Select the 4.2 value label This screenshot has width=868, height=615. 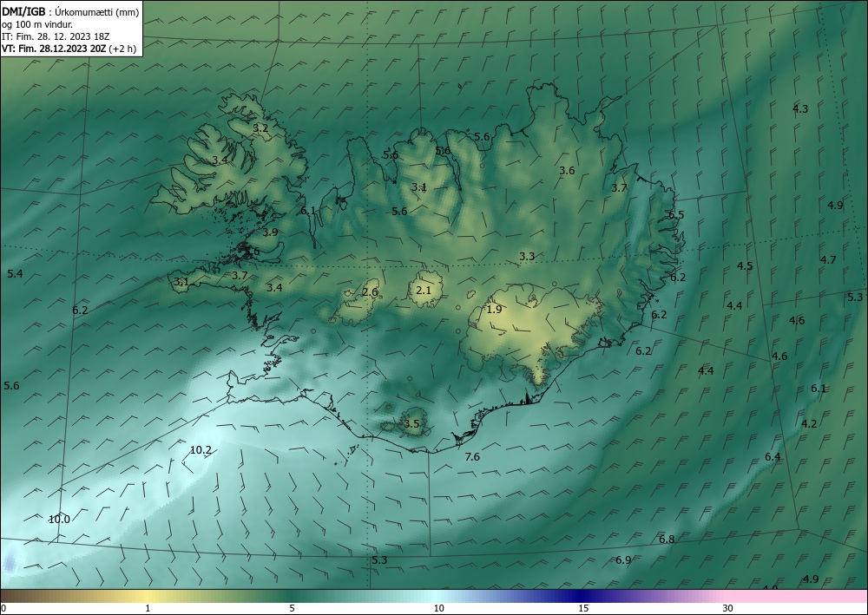(809, 424)
